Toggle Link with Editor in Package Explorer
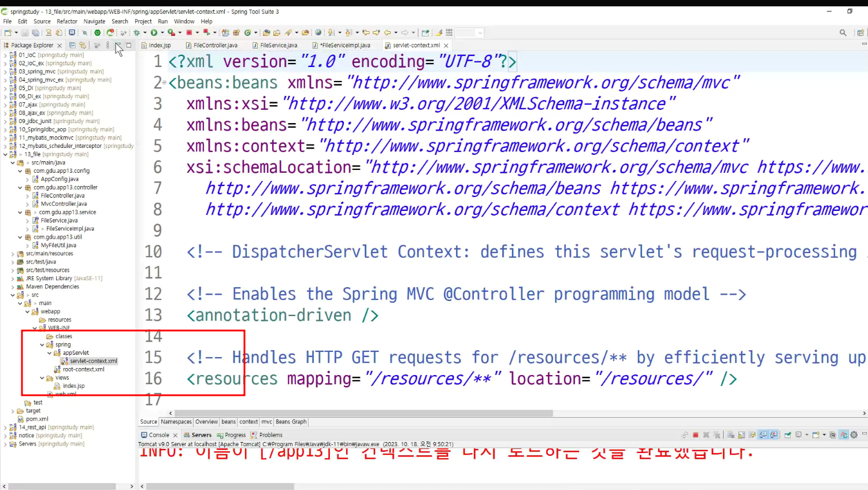Image resolution: width=868 pixels, height=490 pixels. (83, 45)
